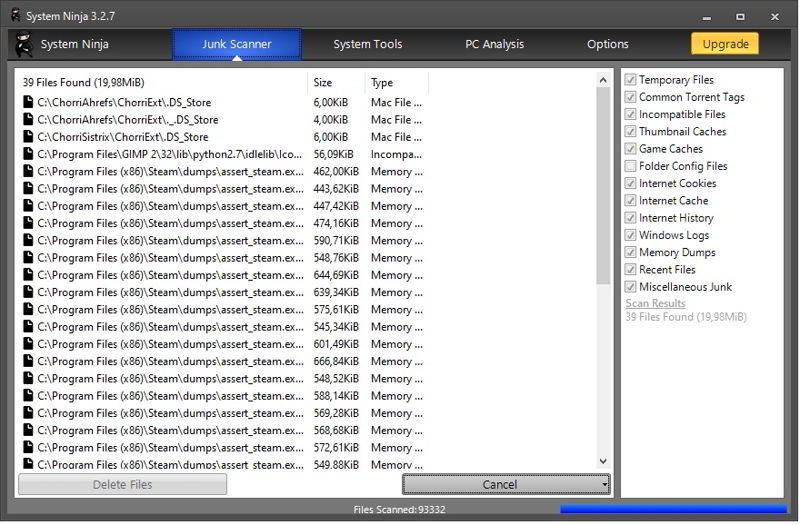
Task: Disable the Recent Files checkbox
Action: 631,270
